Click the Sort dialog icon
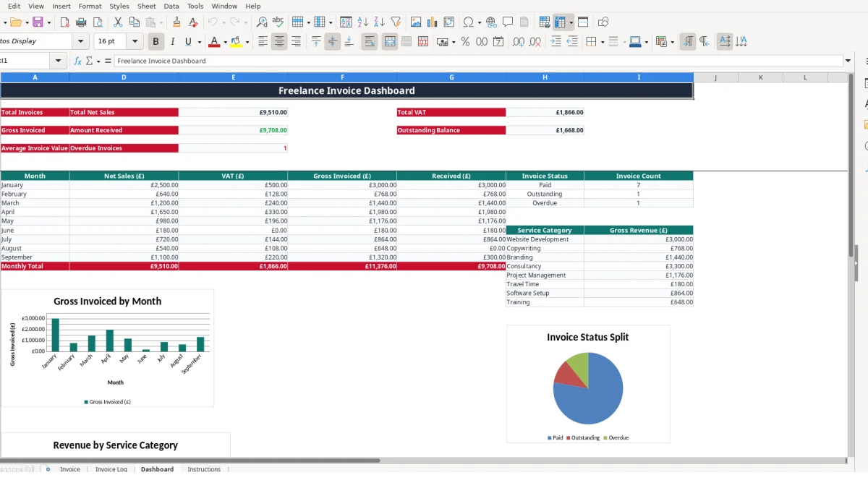This screenshot has width=868, height=488. click(x=346, y=22)
